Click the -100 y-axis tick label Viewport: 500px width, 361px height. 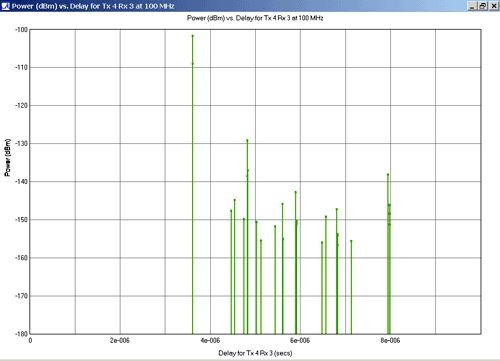21,30
